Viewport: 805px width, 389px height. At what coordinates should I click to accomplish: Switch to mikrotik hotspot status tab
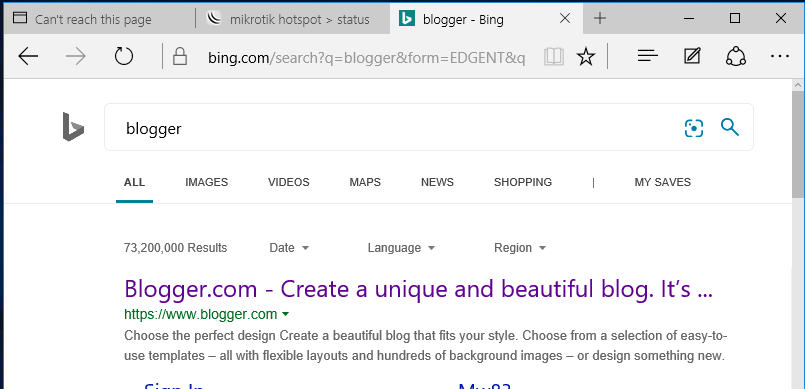coord(293,20)
